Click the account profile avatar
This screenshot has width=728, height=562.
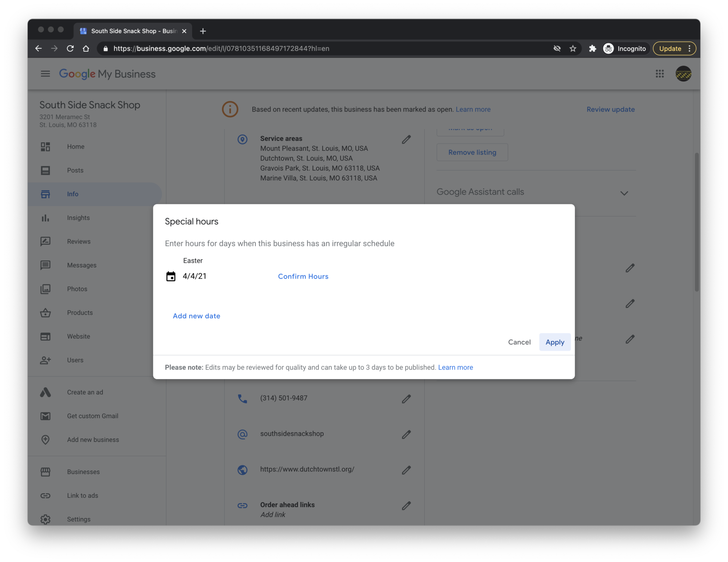683,74
